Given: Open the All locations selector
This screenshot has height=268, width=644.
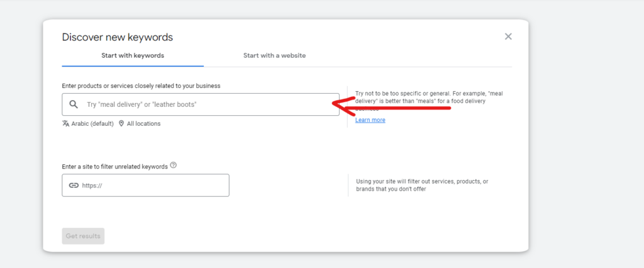Looking at the screenshot, I should click(x=143, y=124).
